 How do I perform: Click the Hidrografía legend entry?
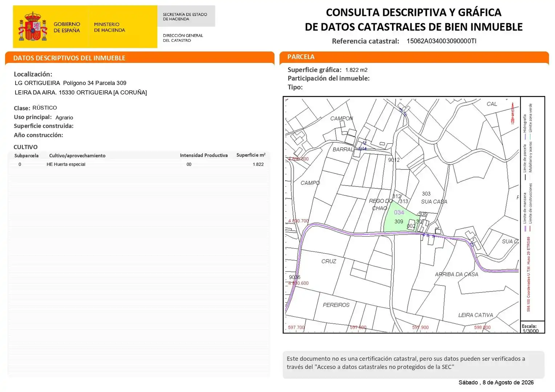[525, 127]
